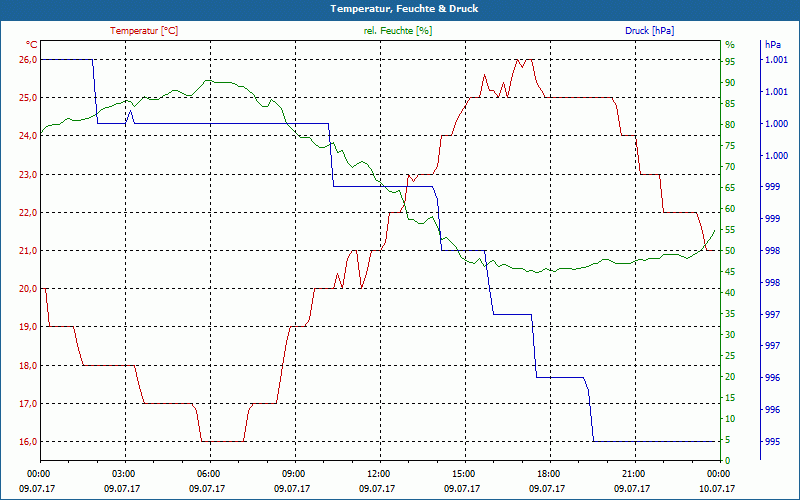Select the 03:00 time axis label
800x500 pixels.
point(121,473)
